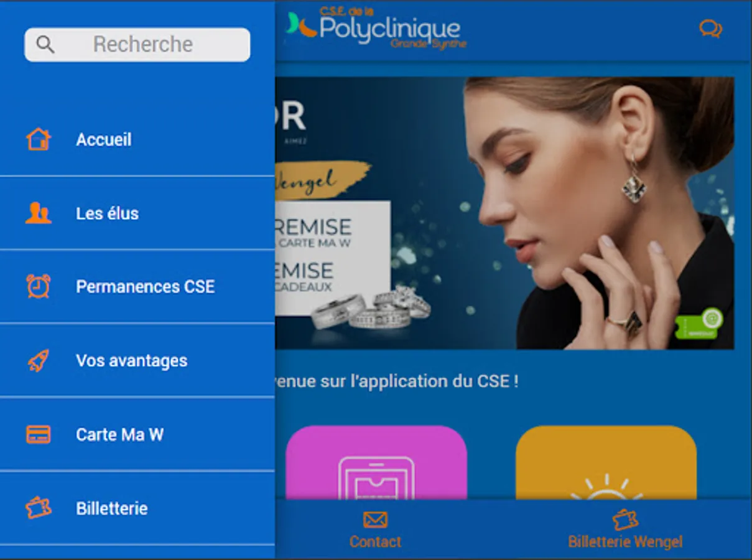Click the orange house Accueil icon
The width and height of the screenshot is (752, 560).
[38, 139]
